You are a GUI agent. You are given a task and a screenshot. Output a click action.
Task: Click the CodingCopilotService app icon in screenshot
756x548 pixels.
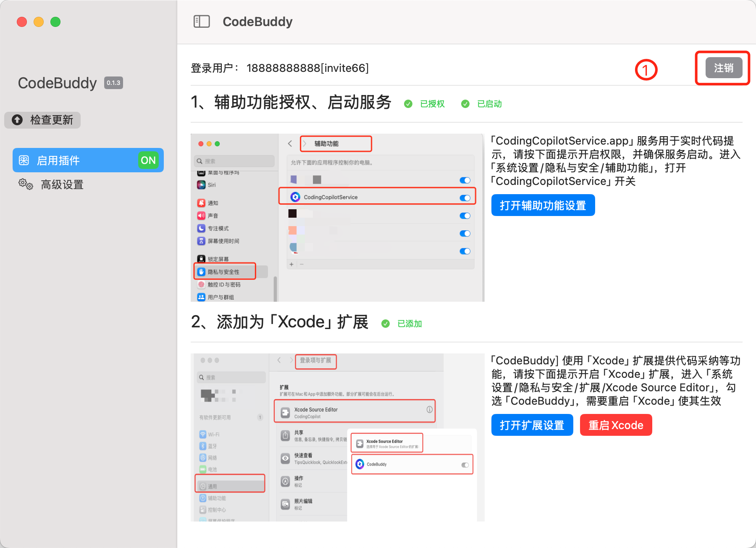[295, 197]
